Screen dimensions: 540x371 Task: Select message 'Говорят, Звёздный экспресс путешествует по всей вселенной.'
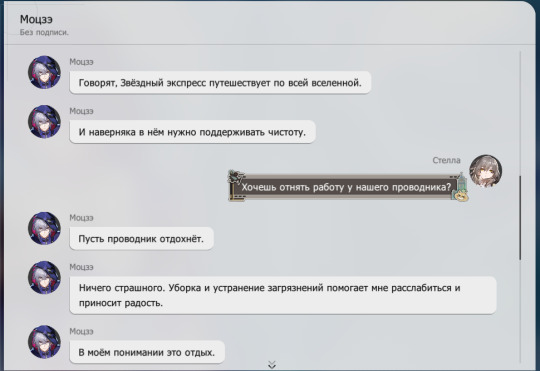(x=220, y=83)
